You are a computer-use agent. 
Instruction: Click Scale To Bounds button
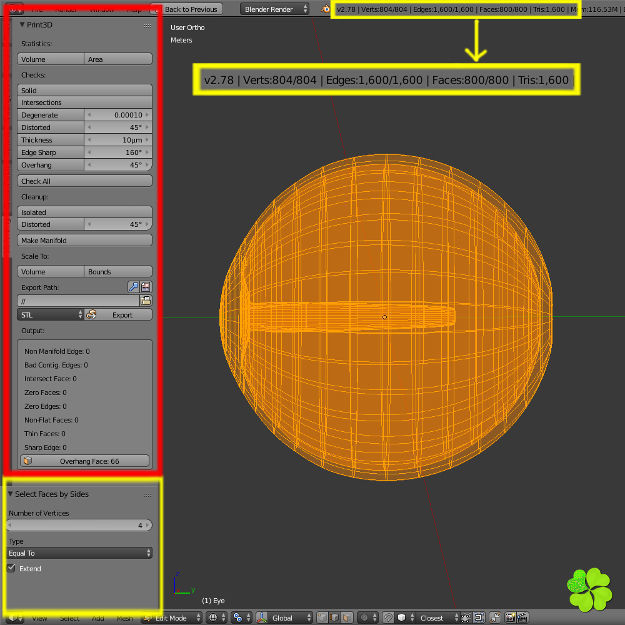[x=118, y=271]
